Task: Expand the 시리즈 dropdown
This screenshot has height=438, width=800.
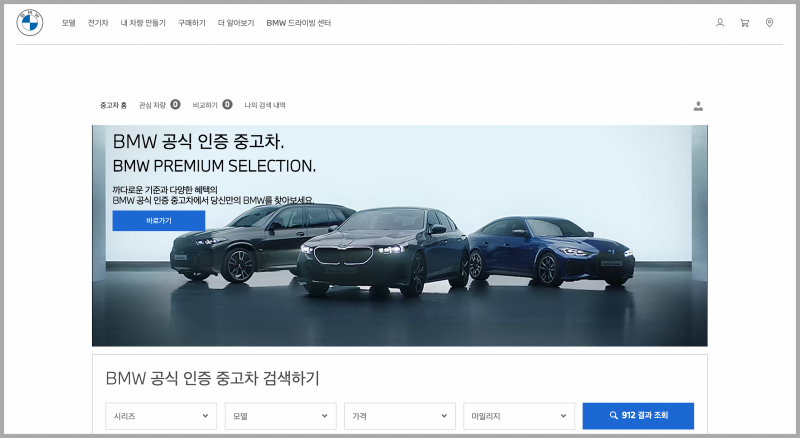Action: 161,415
